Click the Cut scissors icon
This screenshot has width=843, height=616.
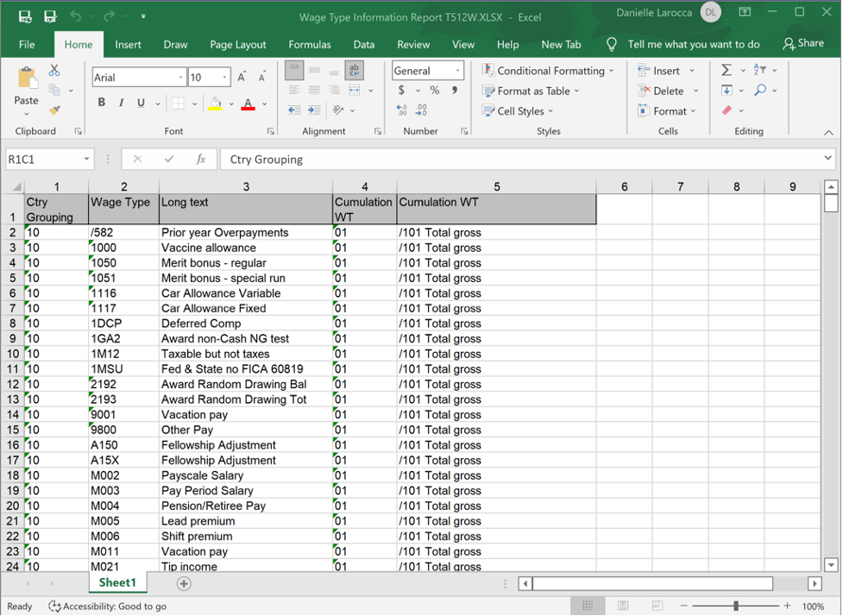coord(54,71)
